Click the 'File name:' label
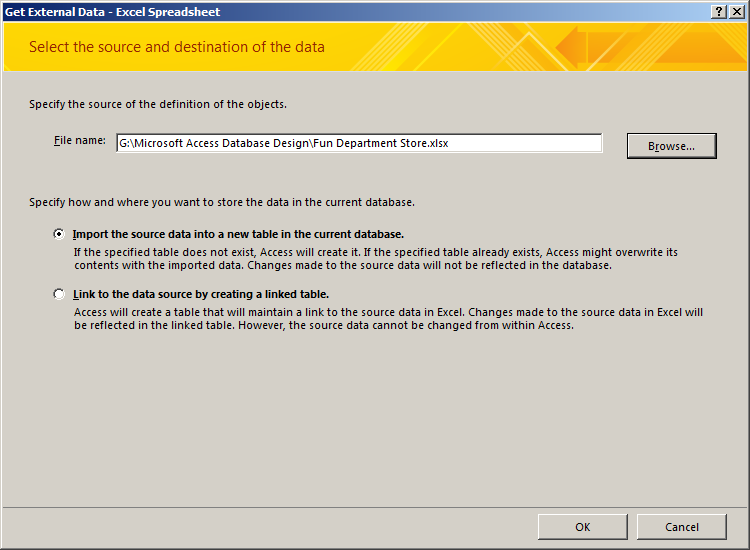This screenshot has height=550, width=750. point(79,141)
